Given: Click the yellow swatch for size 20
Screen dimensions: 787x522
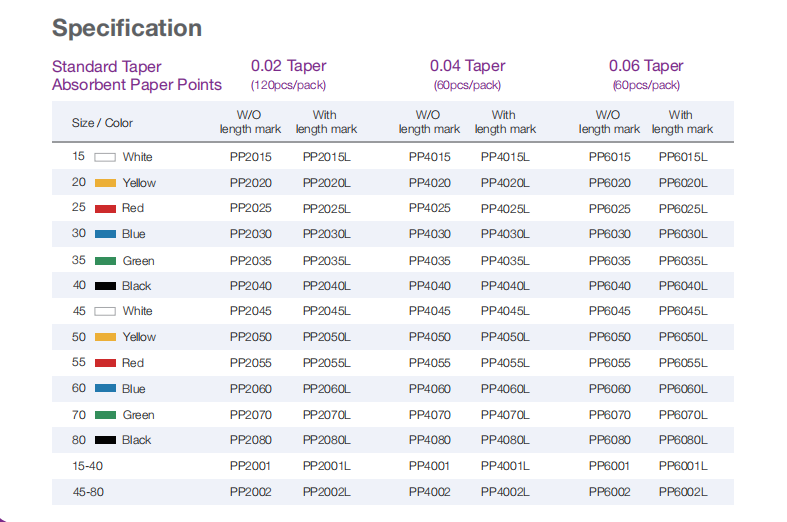Looking at the screenshot, I should coord(105,183).
